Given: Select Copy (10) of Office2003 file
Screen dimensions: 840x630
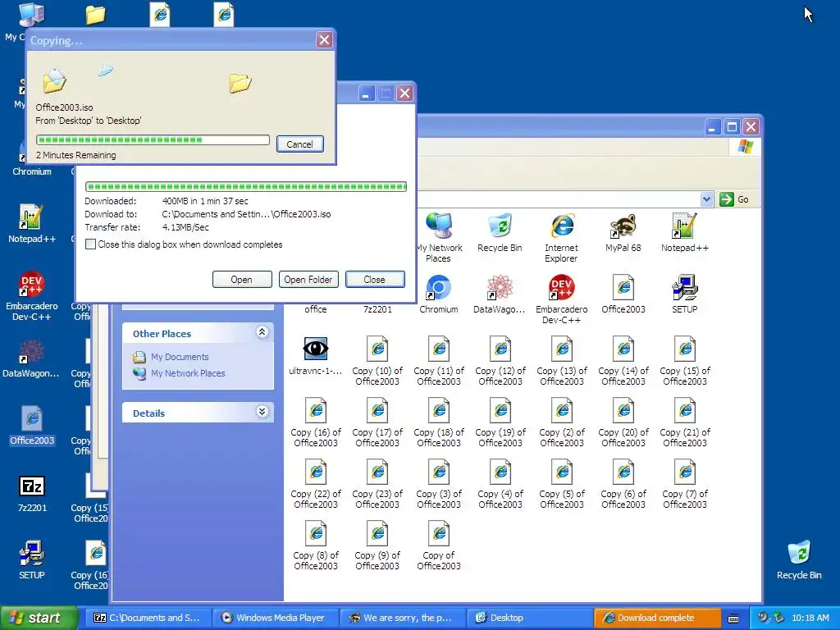Looking at the screenshot, I should coord(377,361).
